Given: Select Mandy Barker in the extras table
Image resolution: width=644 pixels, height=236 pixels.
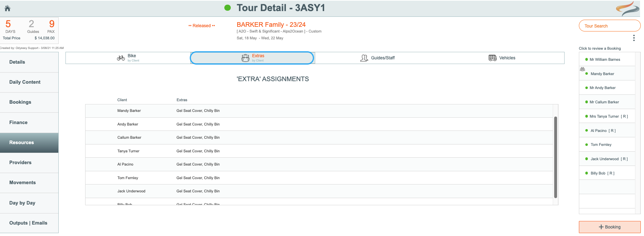Looking at the screenshot, I should (129, 111).
